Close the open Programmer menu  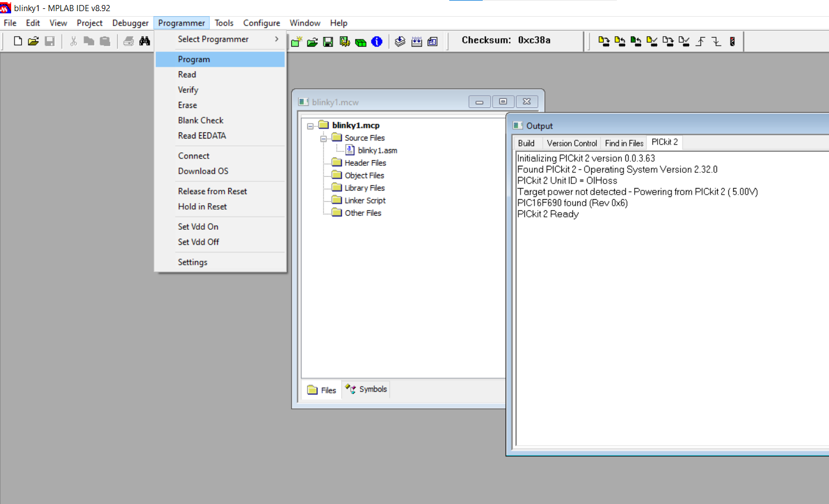click(182, 23)
